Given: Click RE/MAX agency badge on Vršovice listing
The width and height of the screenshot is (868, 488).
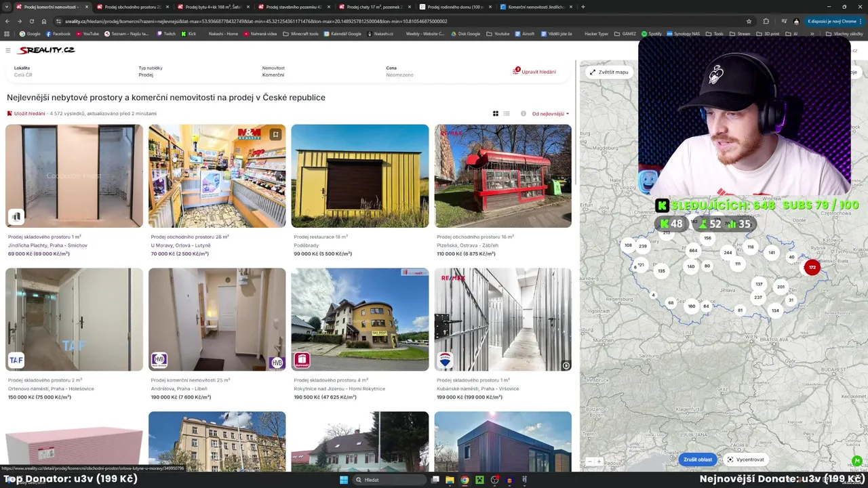Looking at the screenshot, I should [445, 360].
